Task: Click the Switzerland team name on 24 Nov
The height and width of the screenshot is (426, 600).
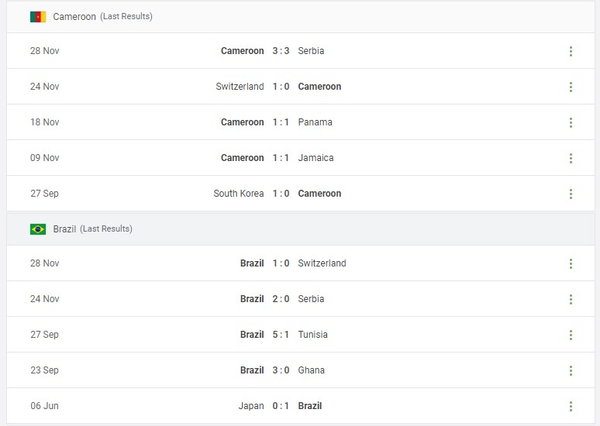Action: click(240, 87)
